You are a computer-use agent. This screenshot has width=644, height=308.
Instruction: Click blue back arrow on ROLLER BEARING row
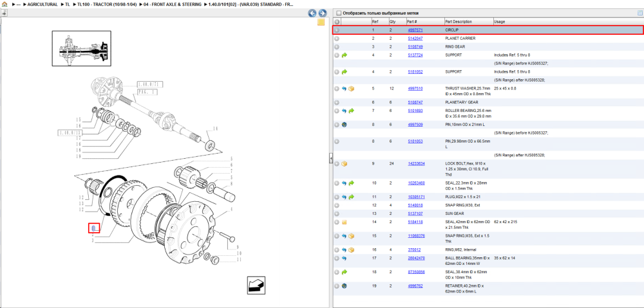[x=344, y=111]
